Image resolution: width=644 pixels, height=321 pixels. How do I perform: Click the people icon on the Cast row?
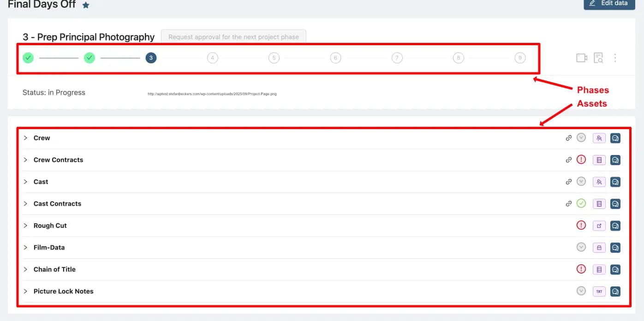[x=599, y=182]
